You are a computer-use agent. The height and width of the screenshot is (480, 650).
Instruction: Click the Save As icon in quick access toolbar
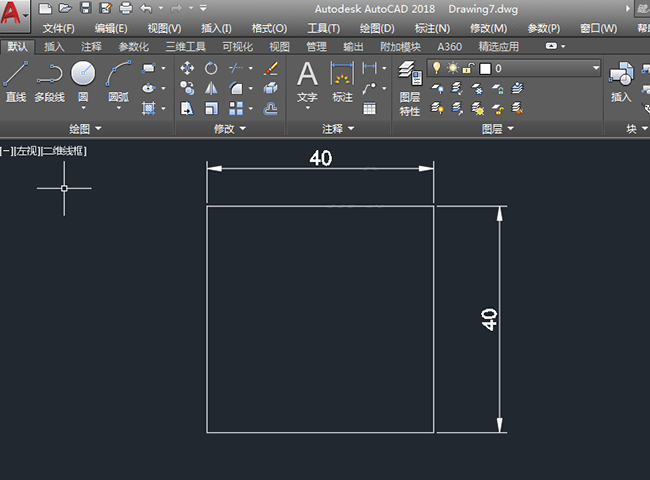coord(106,8)
